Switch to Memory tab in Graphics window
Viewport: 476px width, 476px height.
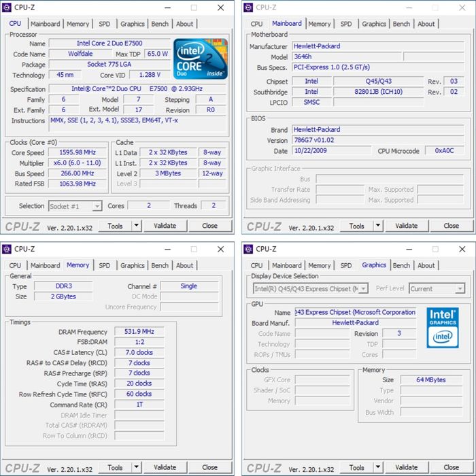[x=320, y=266]
